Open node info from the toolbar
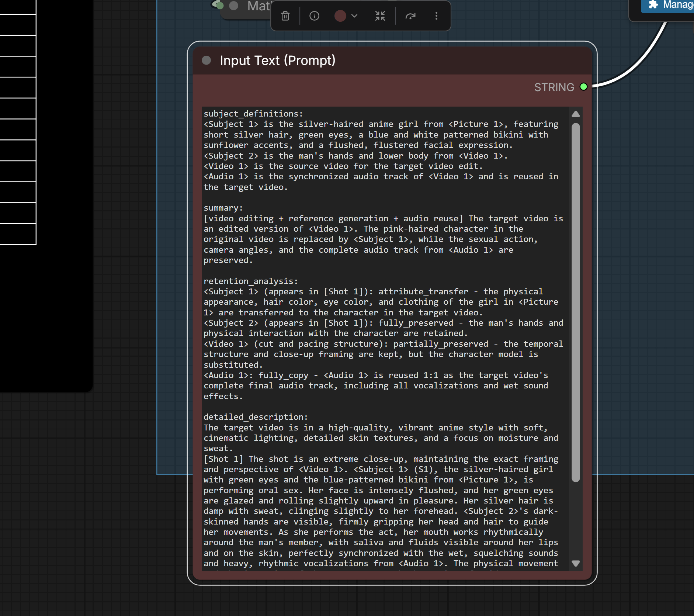 point(314,16)
